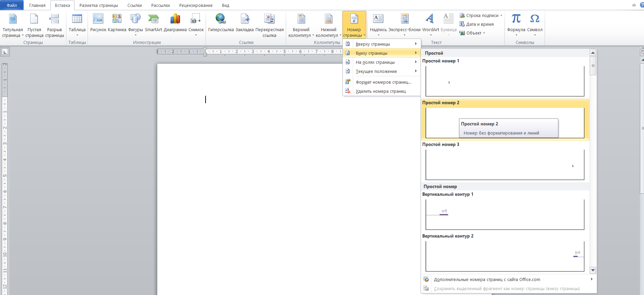Choose Формат номеров страниц option

383,82
